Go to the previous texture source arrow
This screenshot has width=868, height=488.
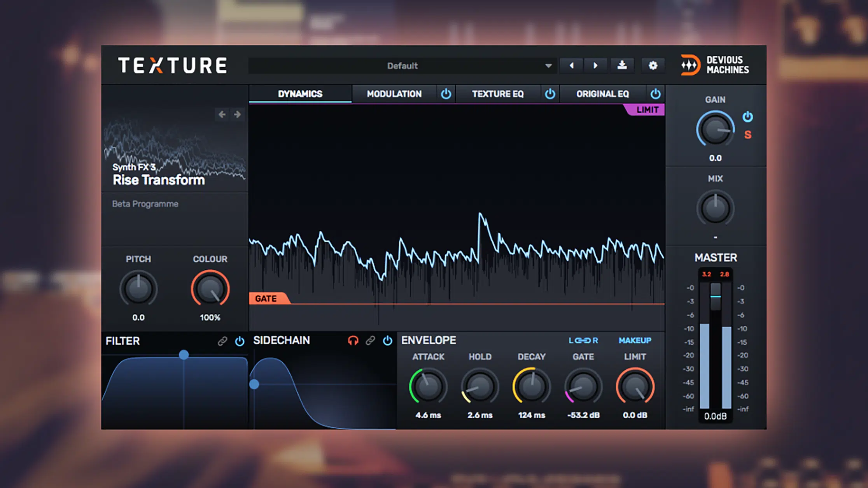point(222,114)
